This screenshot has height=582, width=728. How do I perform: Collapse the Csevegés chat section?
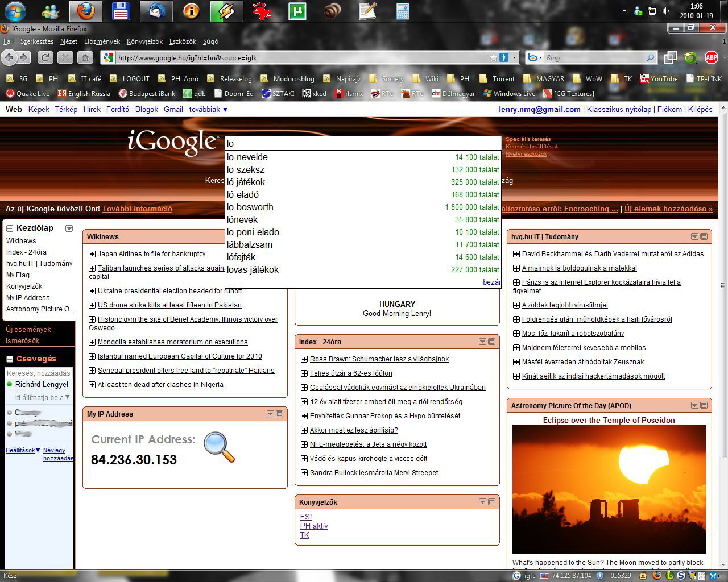coord(10,359)
